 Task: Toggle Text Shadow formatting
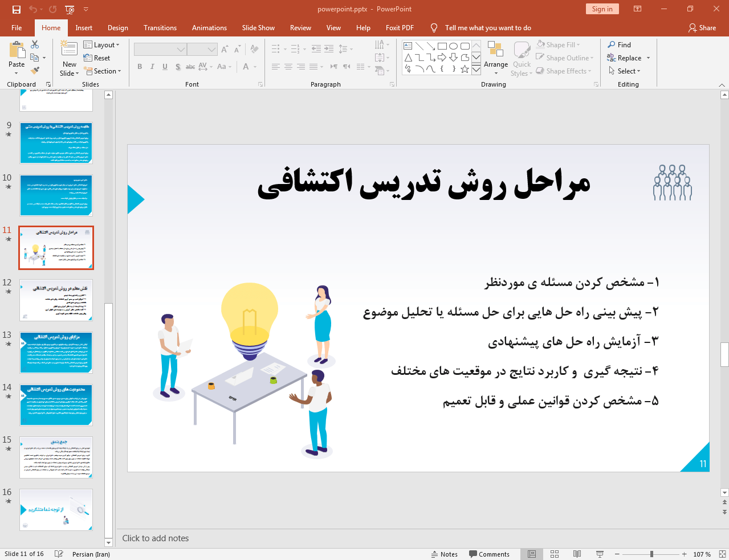point(178,67)
